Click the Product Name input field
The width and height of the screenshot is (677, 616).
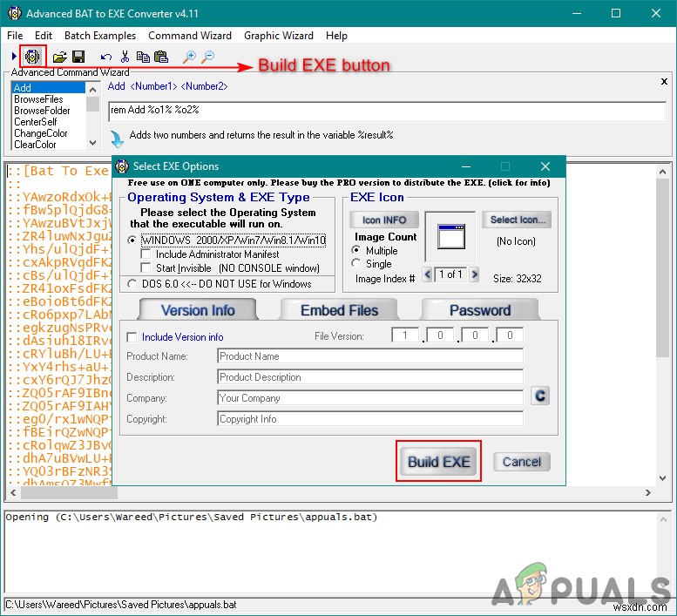(x=370, y=356)
